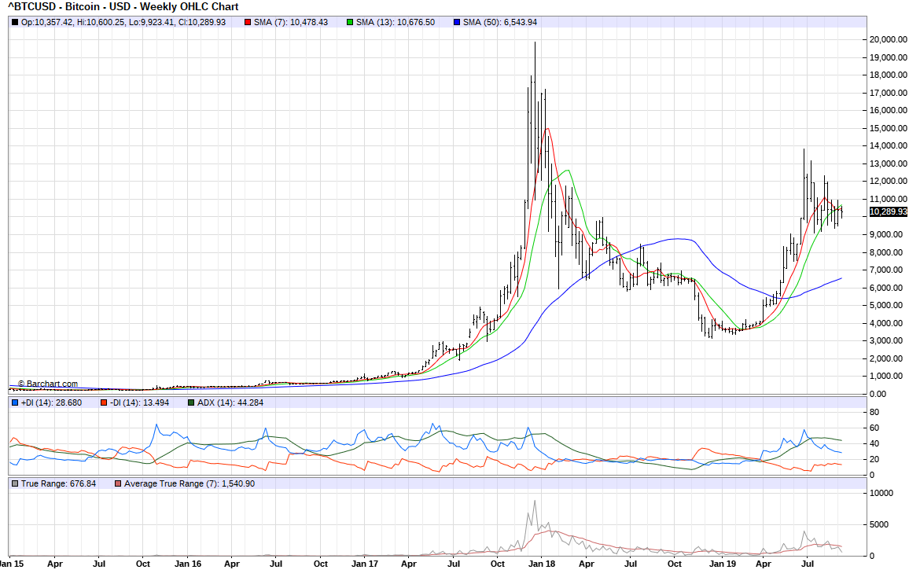
Task: Click the blue SMA (50) legend swatch
Action: click(456, 22)
